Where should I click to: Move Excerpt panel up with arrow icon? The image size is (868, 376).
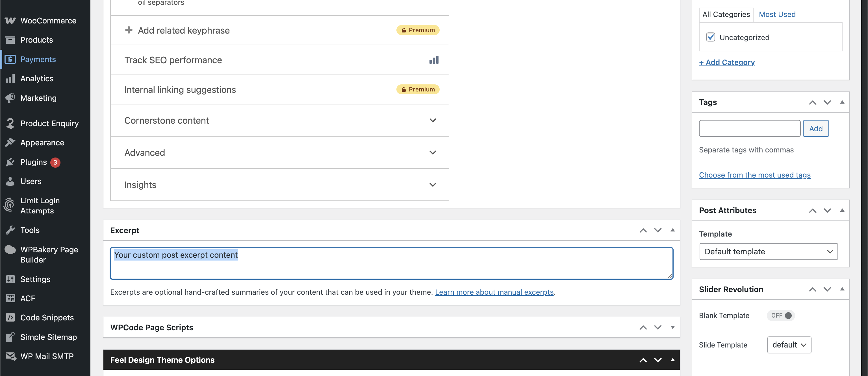643,230
